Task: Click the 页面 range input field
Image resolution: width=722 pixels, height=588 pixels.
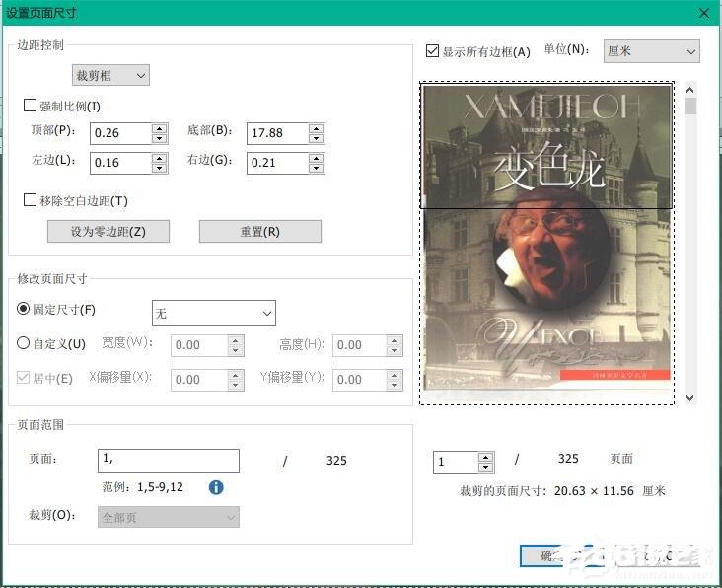Action: coord(169,461)
